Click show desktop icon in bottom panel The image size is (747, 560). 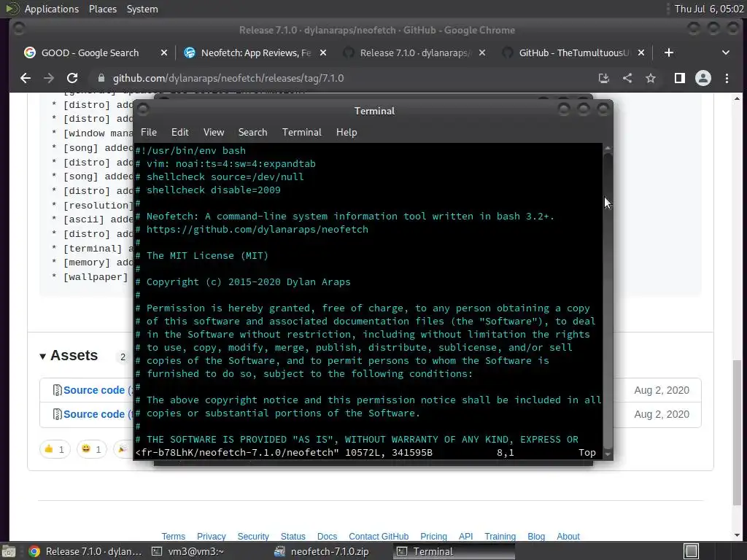(8, 551)
